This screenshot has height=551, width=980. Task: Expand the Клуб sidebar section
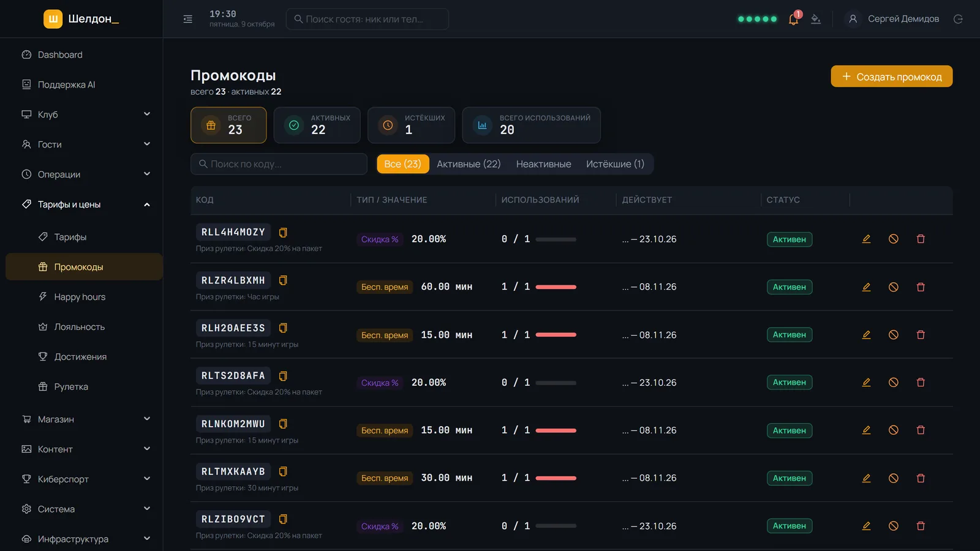85,114
